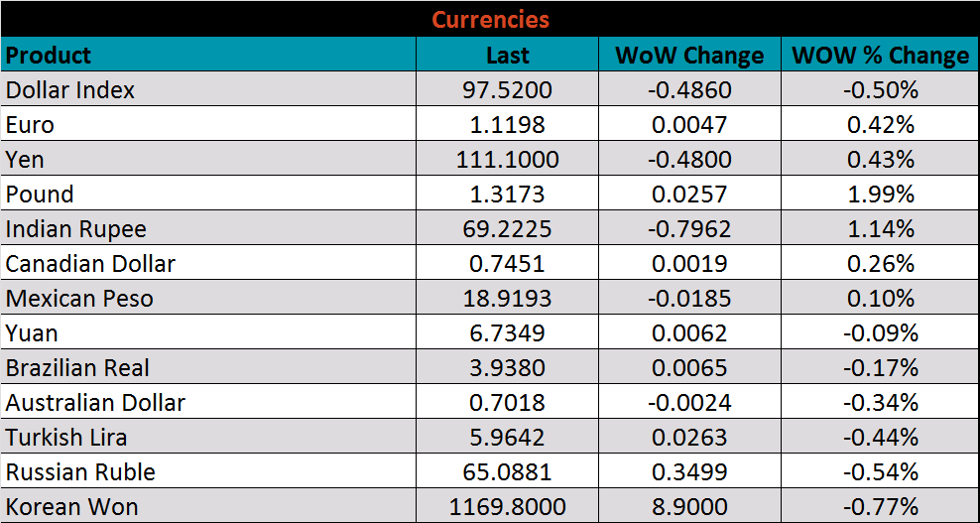Click the Currencies table title
Viewport: 980px width, 523px height.
coord(490,19)
